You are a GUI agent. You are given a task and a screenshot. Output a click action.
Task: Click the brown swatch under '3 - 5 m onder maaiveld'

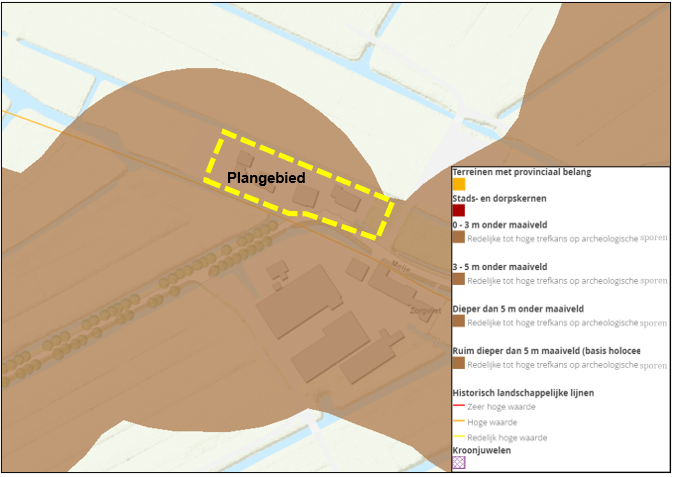(x=459, y=279)
